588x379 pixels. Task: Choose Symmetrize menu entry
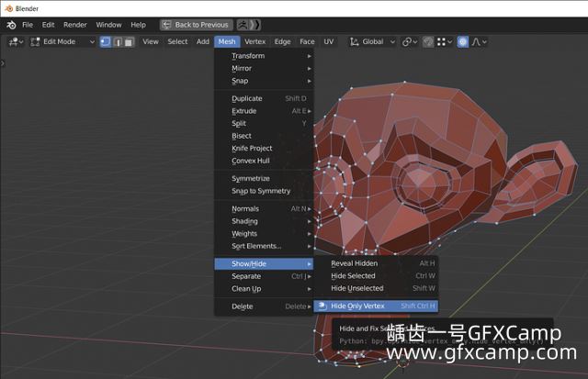264,179
